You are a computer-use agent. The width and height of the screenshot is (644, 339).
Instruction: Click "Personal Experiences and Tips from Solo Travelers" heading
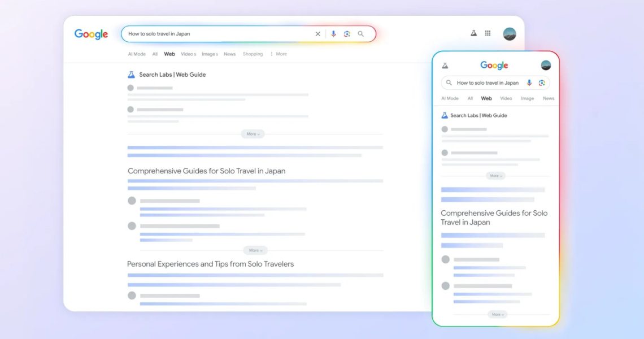(210, 264)
